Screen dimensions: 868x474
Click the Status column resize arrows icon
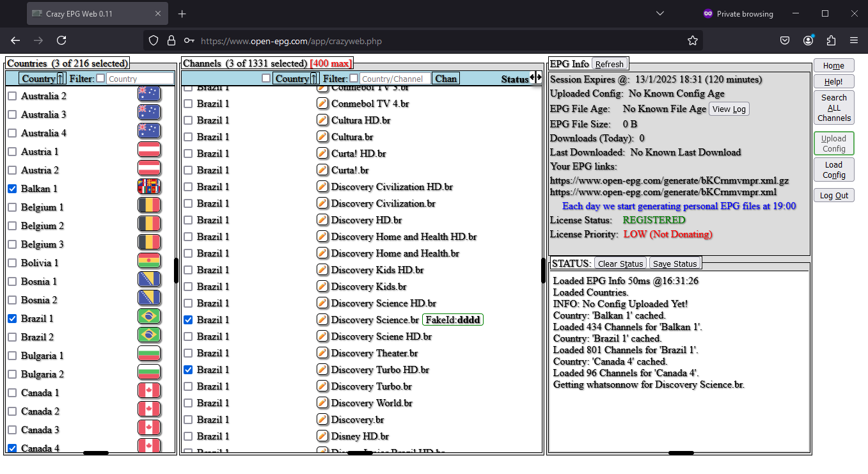coord(536,77)
